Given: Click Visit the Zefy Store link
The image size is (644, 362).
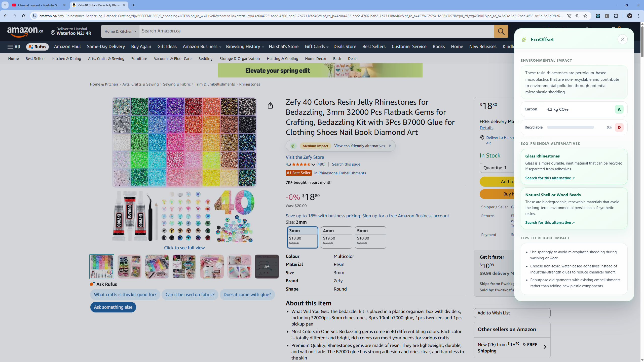Looking at the screenshot, I should [x=305, y=157].
